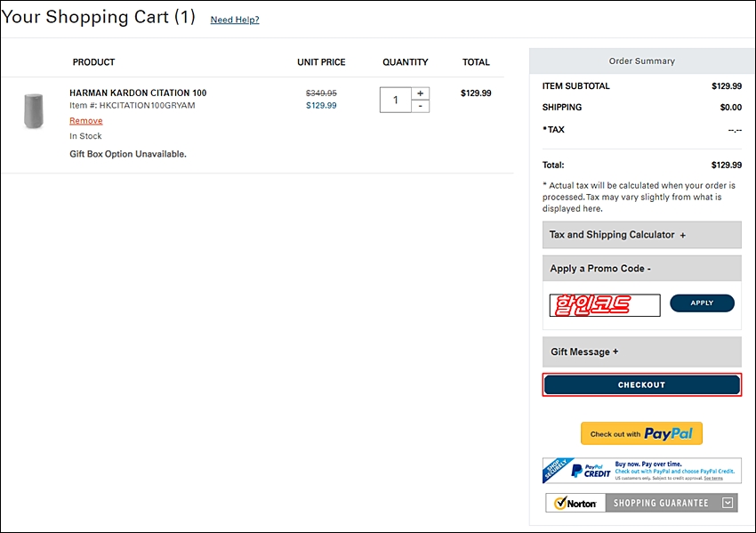The image size is (756, 533).
Task: Open the Norton Shopping Guarantee dropdown arrow
Action: coord(728,503)
